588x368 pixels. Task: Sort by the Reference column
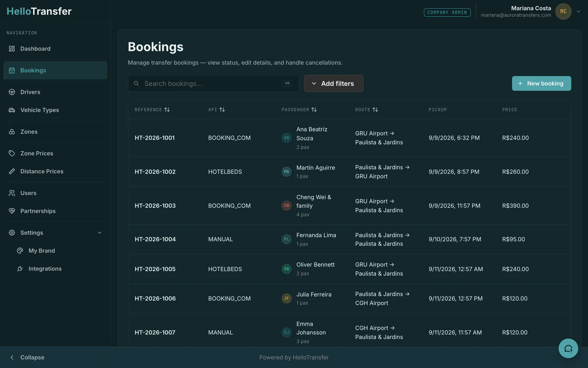152,110
